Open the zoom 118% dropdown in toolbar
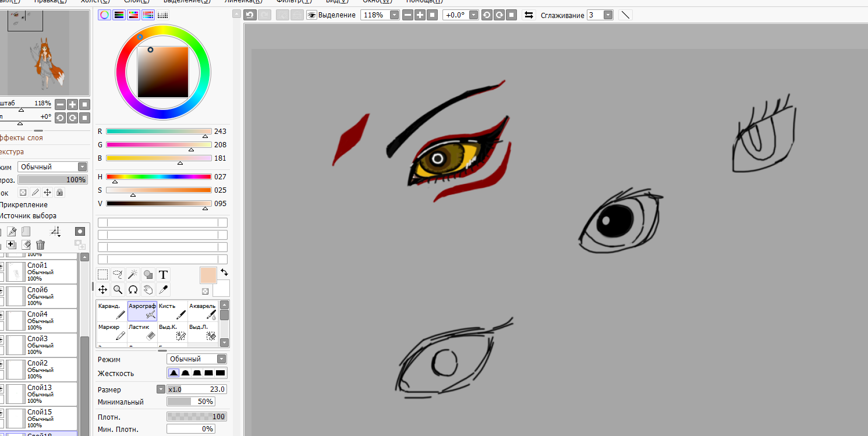 (x=394, y=15)
